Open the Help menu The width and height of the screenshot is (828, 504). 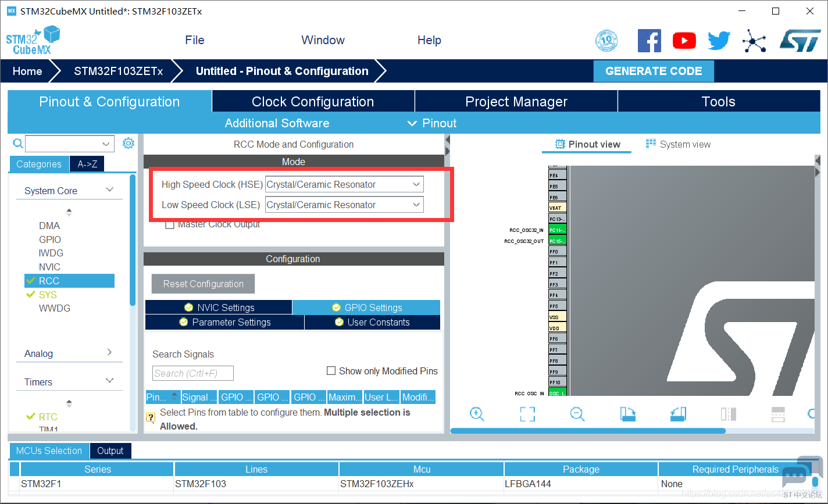[429, 40]
